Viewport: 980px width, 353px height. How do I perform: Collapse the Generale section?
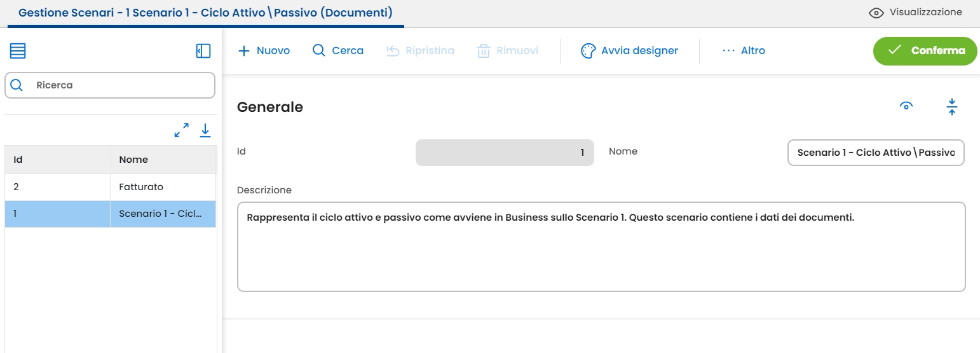pyautogui.click(x=951, y=107)
